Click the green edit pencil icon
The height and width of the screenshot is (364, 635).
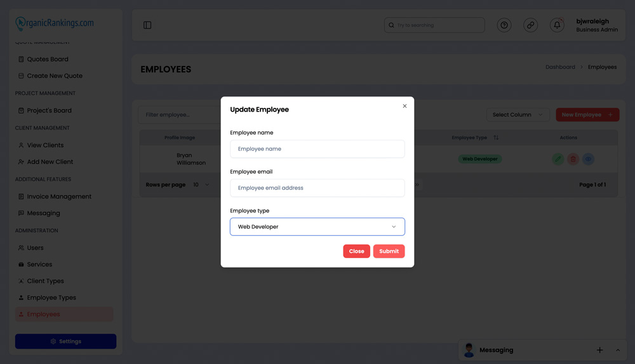tap(558, 159)
